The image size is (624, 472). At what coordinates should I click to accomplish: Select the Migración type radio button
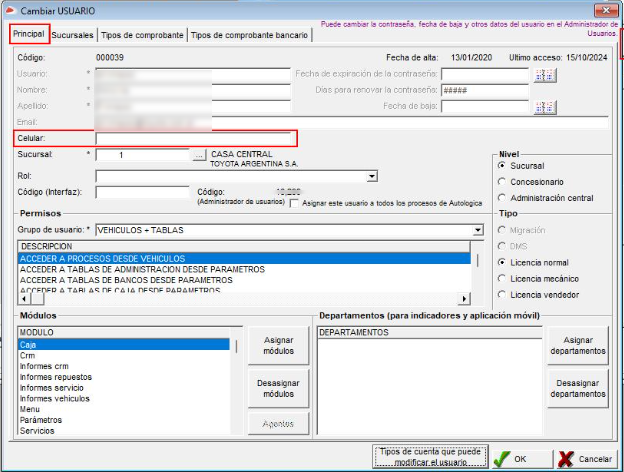502,230
